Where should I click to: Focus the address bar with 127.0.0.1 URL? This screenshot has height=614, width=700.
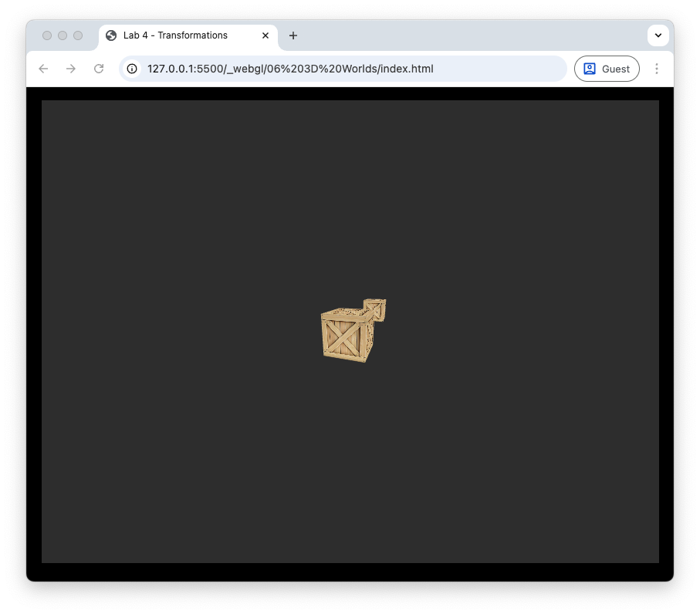(x=347, y=69)
